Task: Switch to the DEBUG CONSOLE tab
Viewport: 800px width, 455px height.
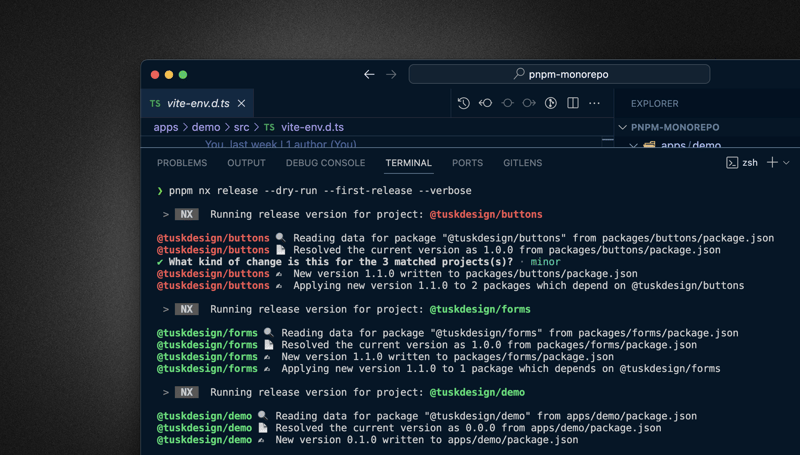Action: point(325,163)
